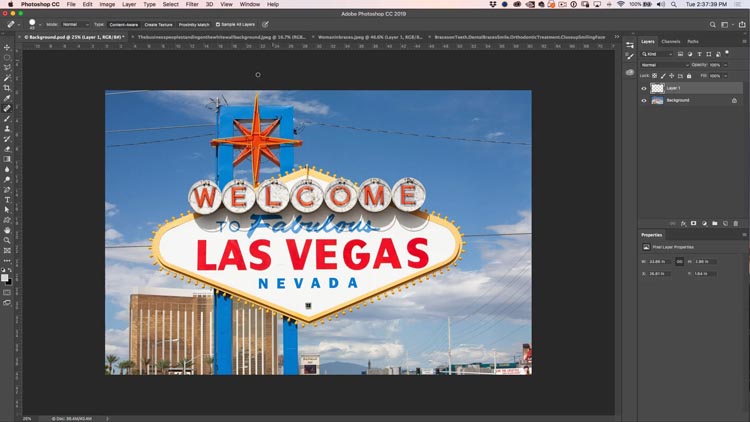Screen dimensions: 750x422
Task: Select the Clone Stamp tool
Action: tap(7, 128)
